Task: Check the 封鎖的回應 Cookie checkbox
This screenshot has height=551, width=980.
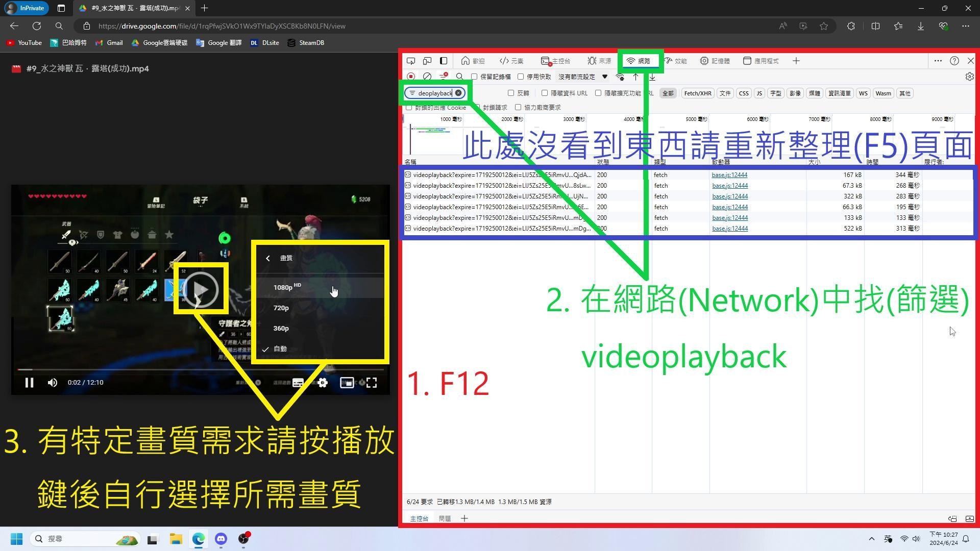Action: tap(409, 107)
